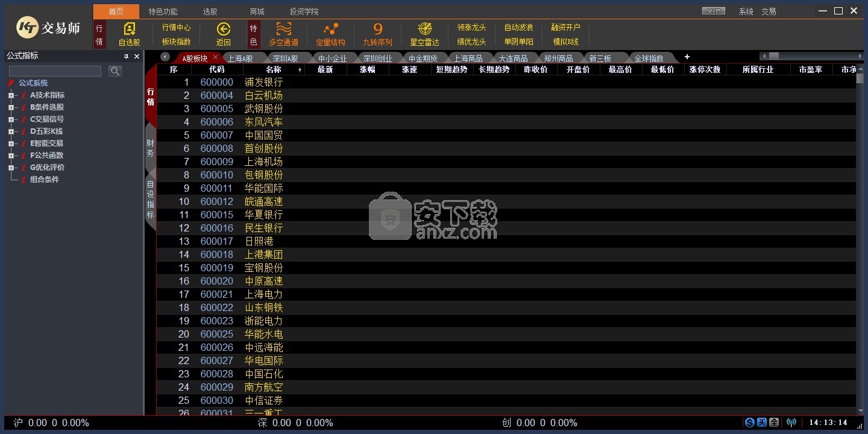Click the VIP badge
Screen dimensions: 868x434
pyautogui.click(x=714, y=11)
